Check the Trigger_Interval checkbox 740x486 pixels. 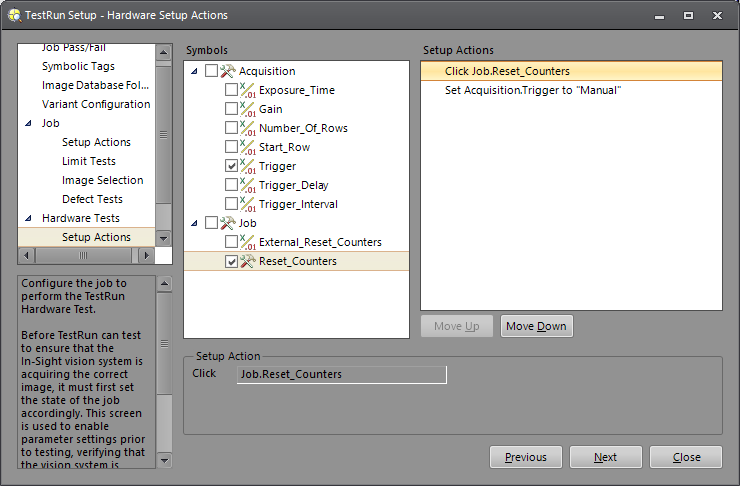point(232,204)
